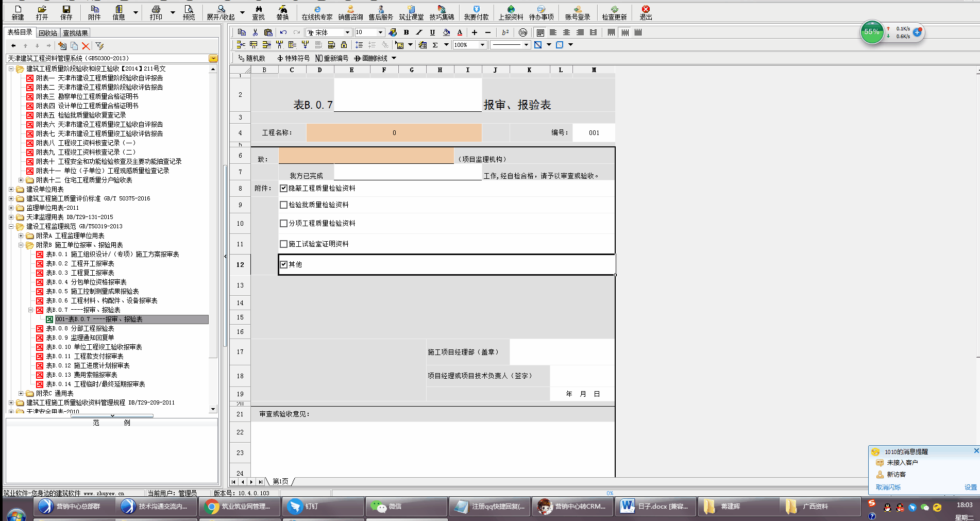Click the Undo arrow icon
The height and width of the screenshot is (521, 980).
[x=283, y=32]
